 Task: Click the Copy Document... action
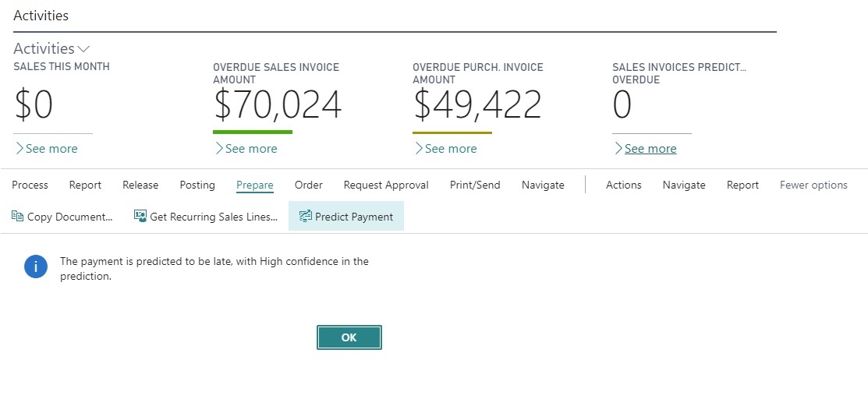point(62,217)
